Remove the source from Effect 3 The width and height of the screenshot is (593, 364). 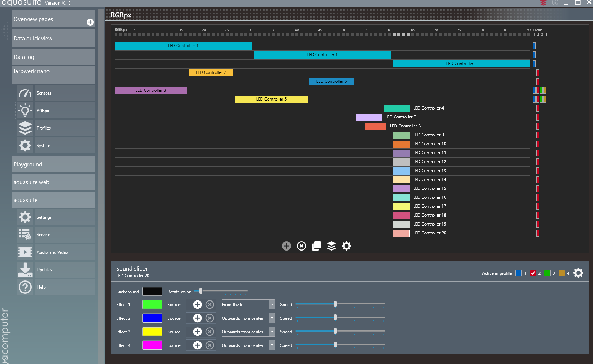tap(210, 332)
